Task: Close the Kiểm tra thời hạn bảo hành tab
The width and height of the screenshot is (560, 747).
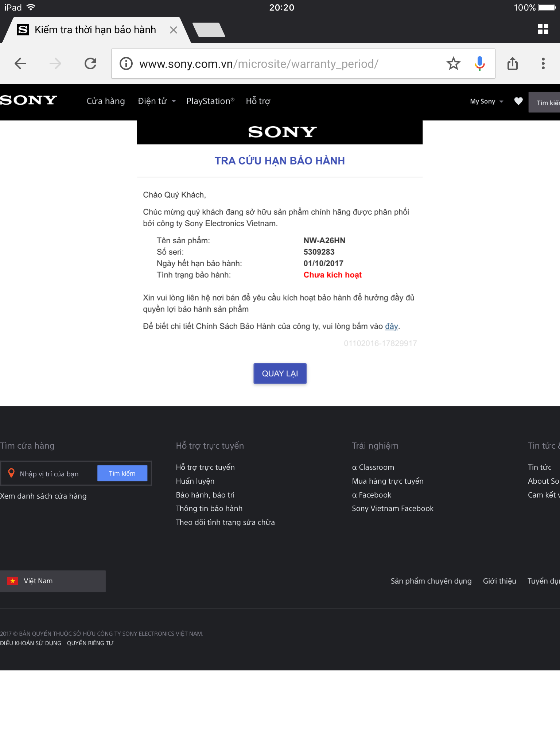Action: [174, 30]
